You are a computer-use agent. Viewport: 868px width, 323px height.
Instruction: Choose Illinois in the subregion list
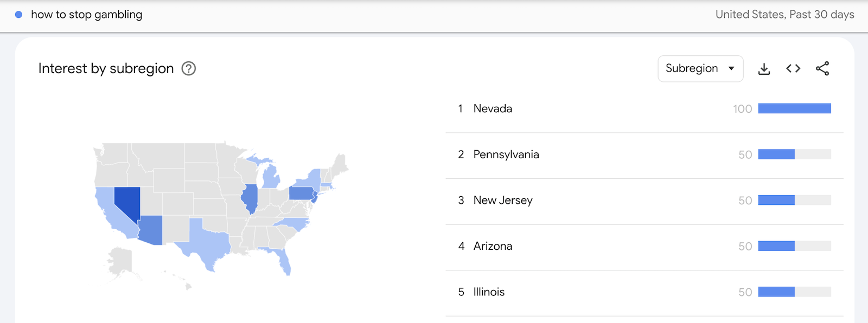point(489,292)
